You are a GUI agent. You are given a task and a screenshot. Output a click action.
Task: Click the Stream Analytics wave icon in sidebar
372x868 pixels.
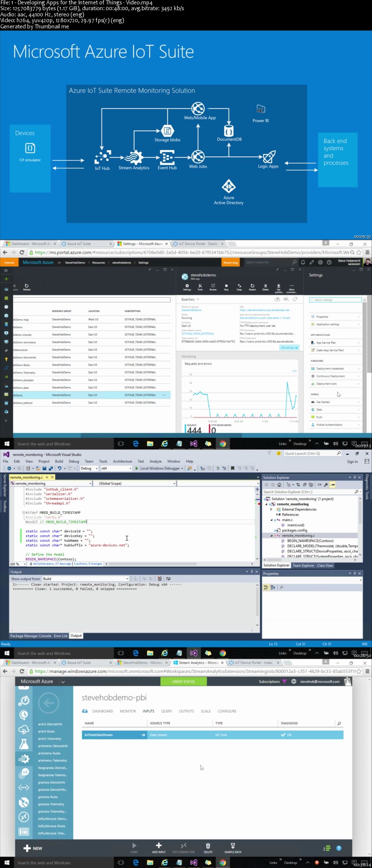(24, 759)
